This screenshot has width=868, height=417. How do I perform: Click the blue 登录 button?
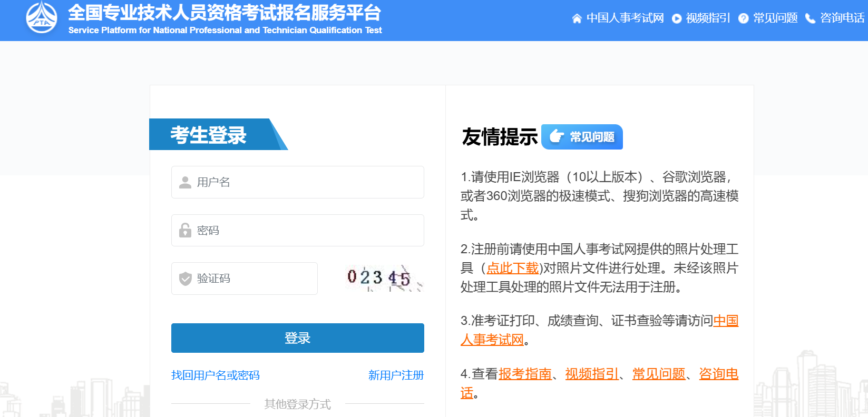click(298, 338)
